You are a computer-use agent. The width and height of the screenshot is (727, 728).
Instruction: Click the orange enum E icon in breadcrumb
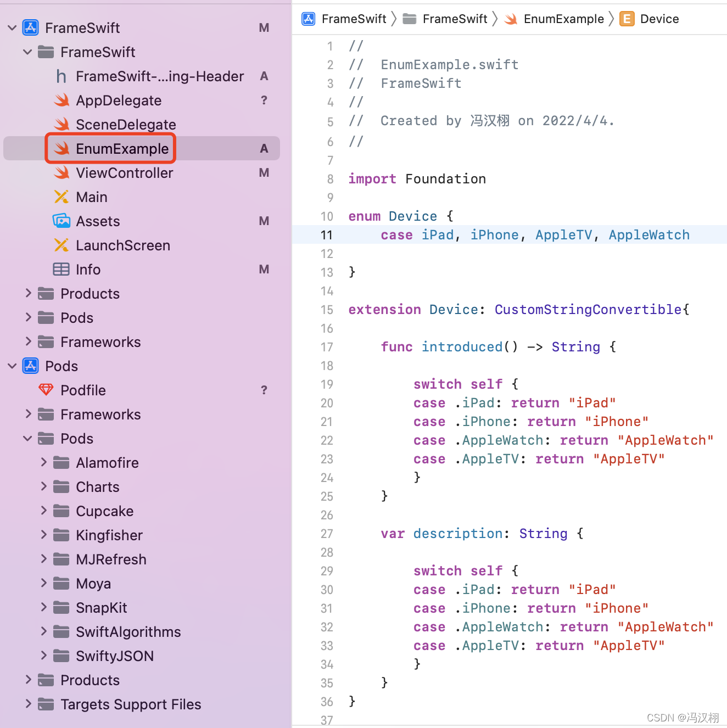tap(627, 19)
